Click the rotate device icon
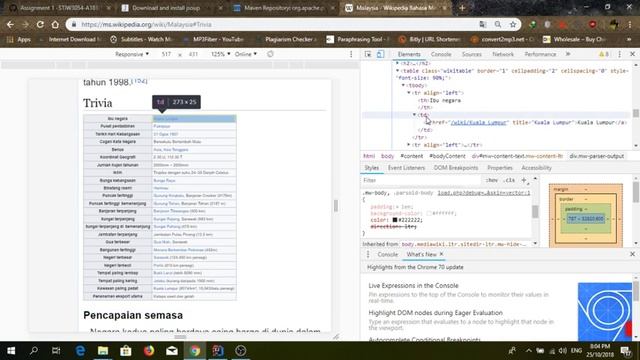Image resolution: width=640 pixels, height=360 pixels. (270, 54)
